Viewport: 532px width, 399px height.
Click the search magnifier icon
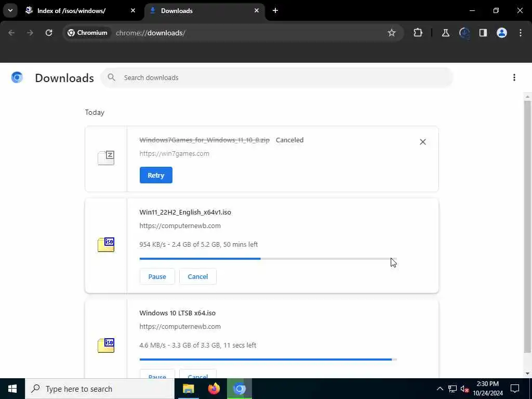click(x=111, y=78)
